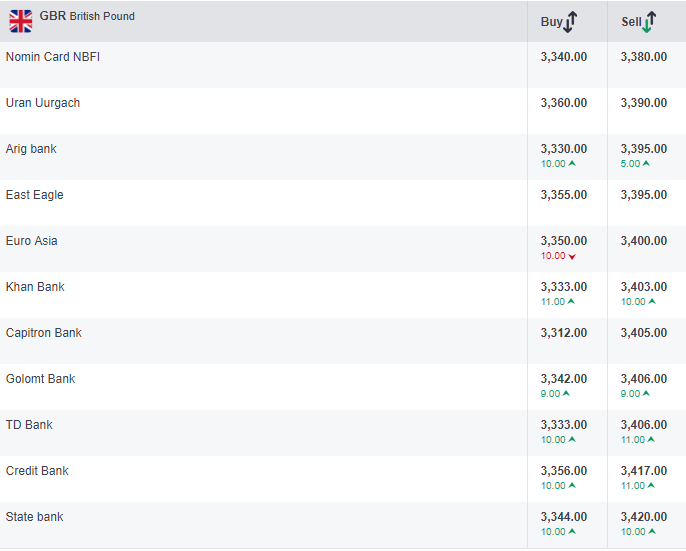Click the UK flag icon
686x551 pixels.
pos(21,21)
